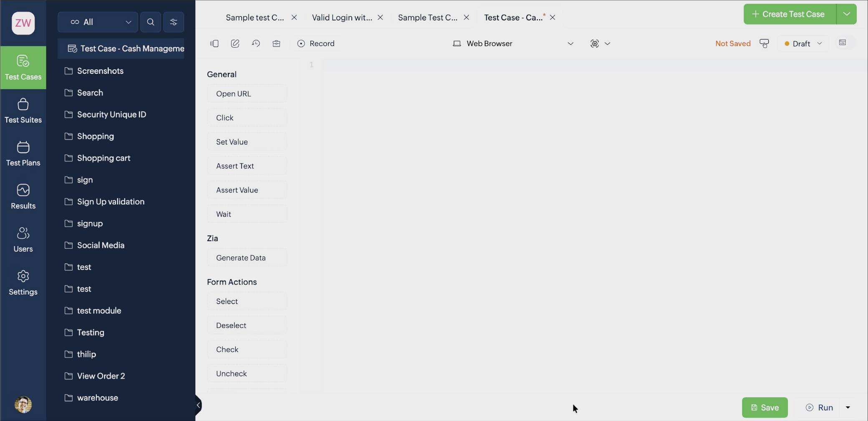Start recording with the Record button
The image size is (868, 421).
316,43
